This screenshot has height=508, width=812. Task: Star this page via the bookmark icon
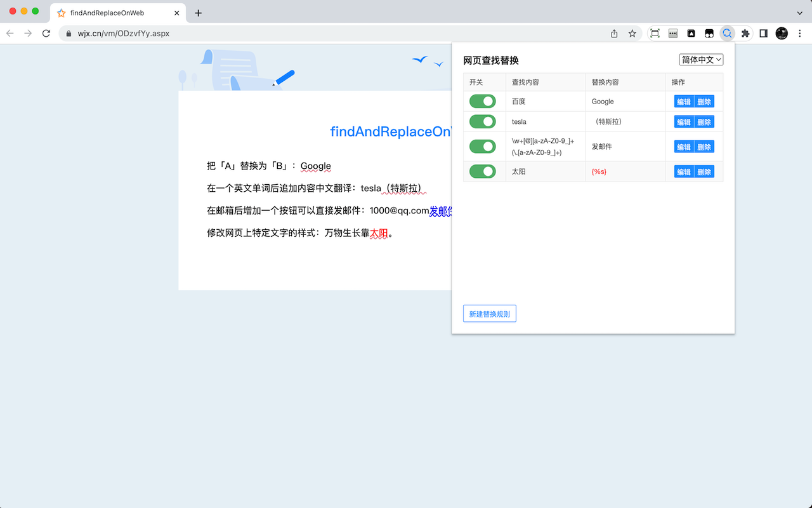(x=632, y=33)
